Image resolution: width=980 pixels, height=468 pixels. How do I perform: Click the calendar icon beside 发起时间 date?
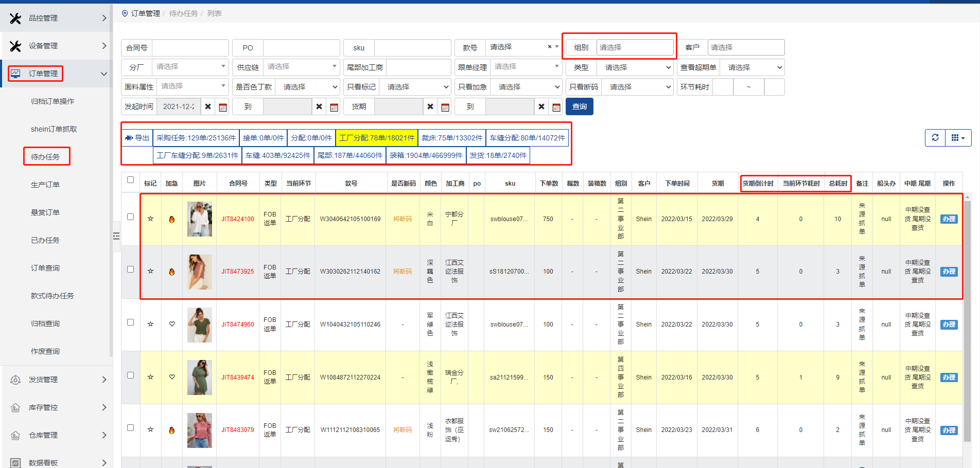coord(223,107)
